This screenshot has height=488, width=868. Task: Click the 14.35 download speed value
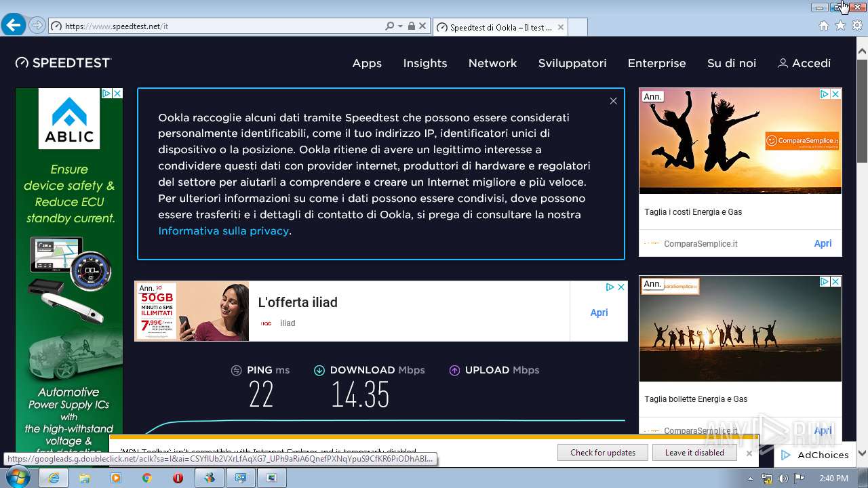click(360, 394)
